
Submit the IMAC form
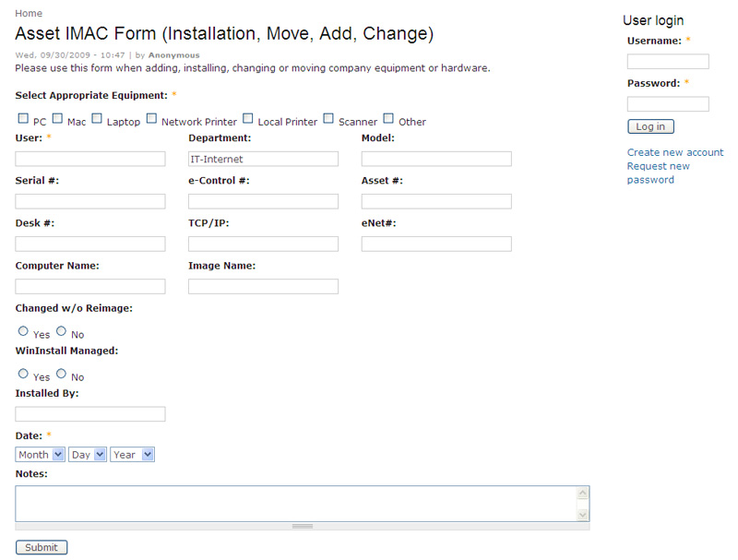(x=42, y=547)
